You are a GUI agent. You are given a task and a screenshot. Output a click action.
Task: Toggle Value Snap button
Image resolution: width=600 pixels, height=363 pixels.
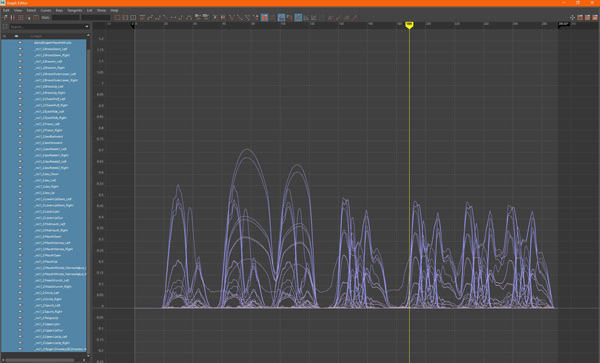coord(289,18)
